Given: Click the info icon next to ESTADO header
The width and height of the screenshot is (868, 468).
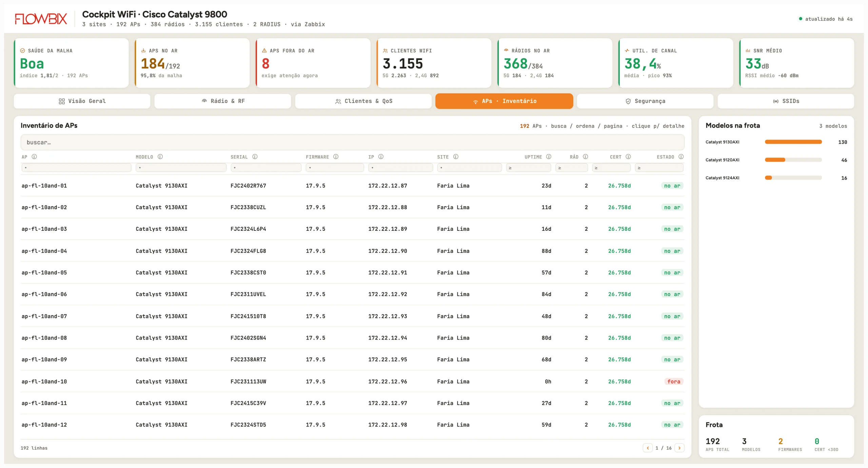Looking at the screenshot, I should coord(681,157).
